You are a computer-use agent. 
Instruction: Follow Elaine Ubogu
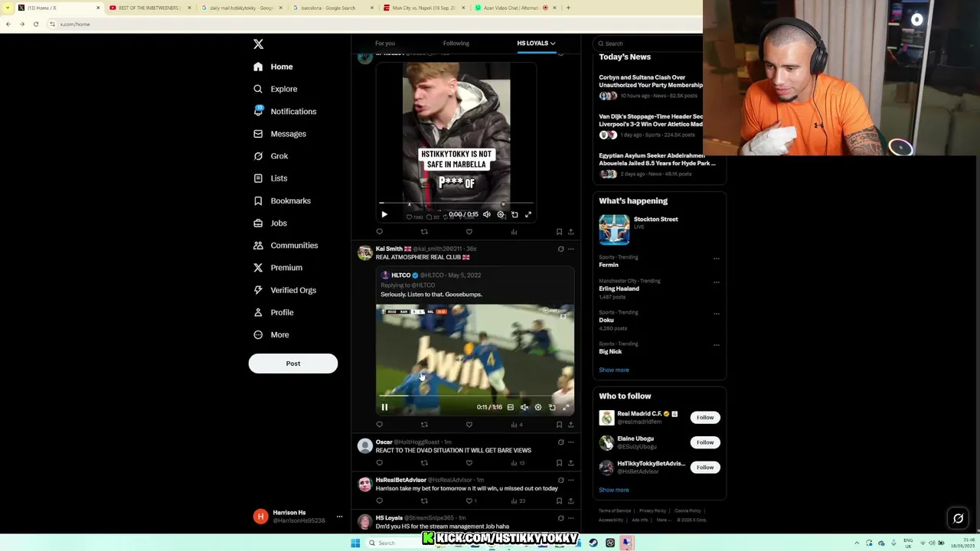tap(705, 442)
